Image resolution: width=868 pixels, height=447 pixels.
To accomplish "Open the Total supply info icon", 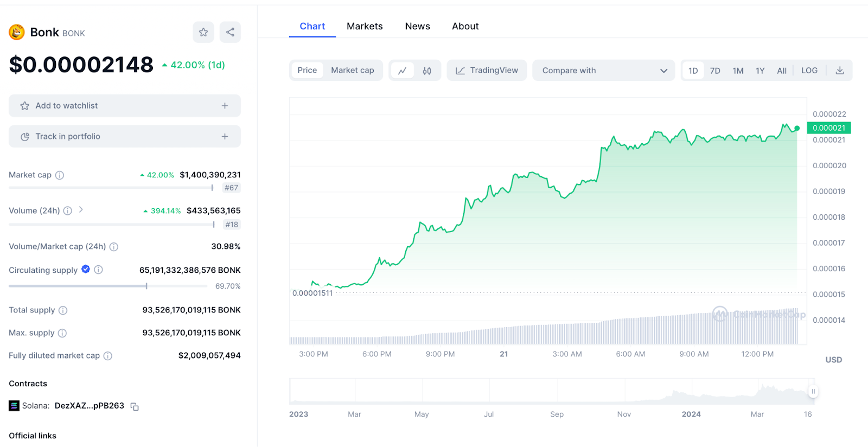I will (x=63, y=310).
